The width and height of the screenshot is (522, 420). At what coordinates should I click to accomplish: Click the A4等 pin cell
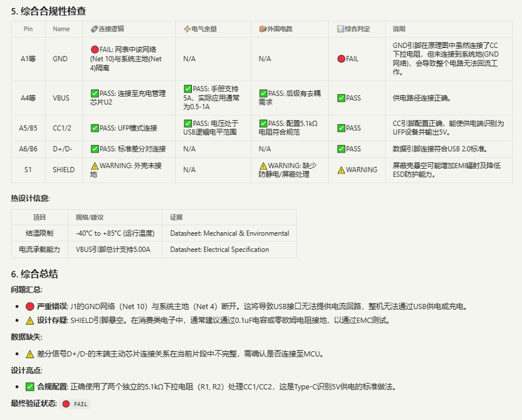[28, 98]
